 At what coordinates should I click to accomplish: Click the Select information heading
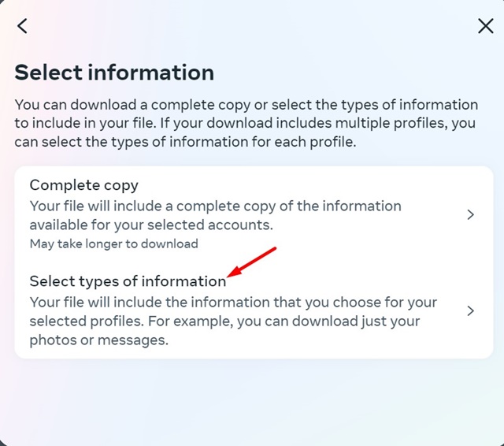pyautogui.click(x=114, y=72)
